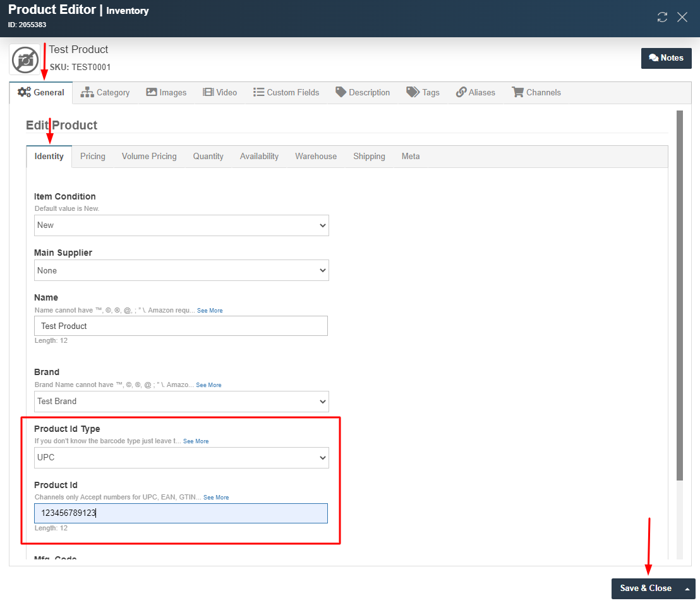
Task: Expand the Save & Close options arrow
Action: pos(687,588)
